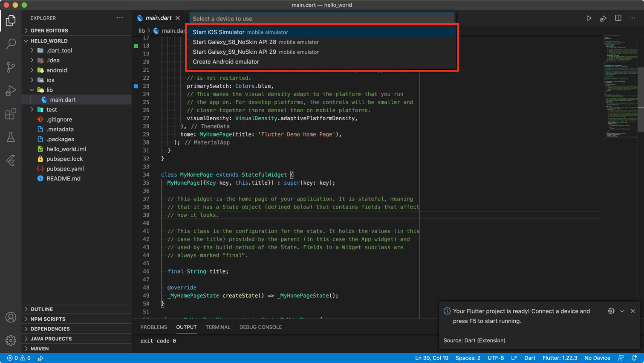
Task: Open Run and Debug view
Action: click(11, 90)
